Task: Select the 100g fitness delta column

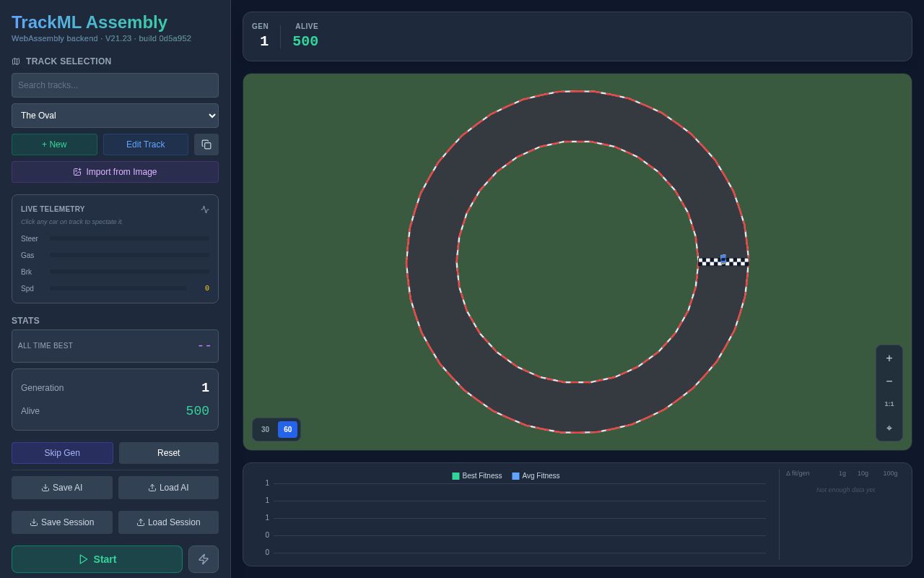Action: pos(890,473)
